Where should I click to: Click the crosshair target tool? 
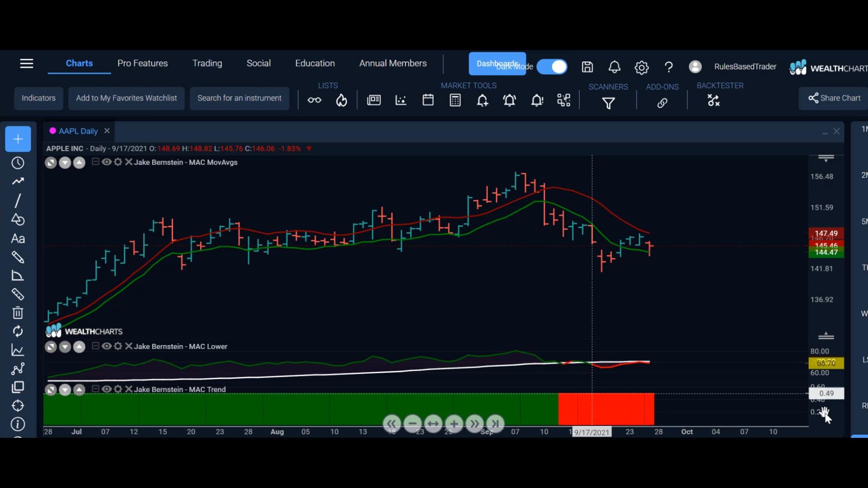point(18,406)
